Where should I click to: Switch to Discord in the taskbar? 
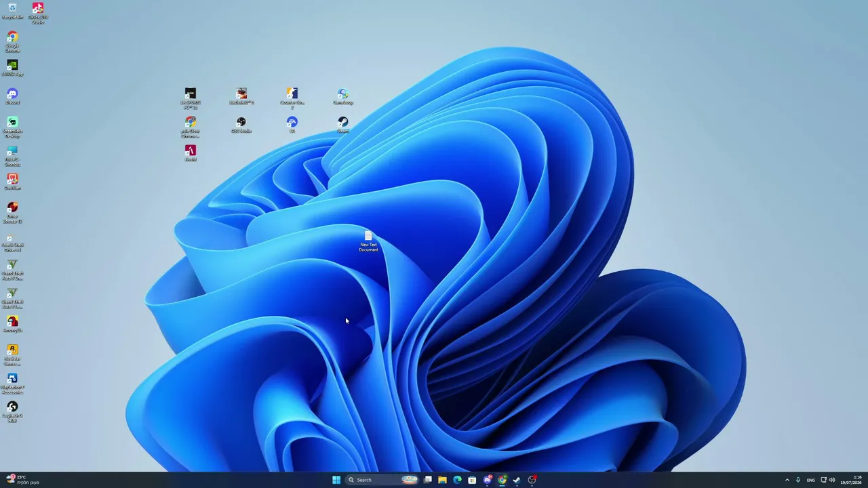point(487,480)
